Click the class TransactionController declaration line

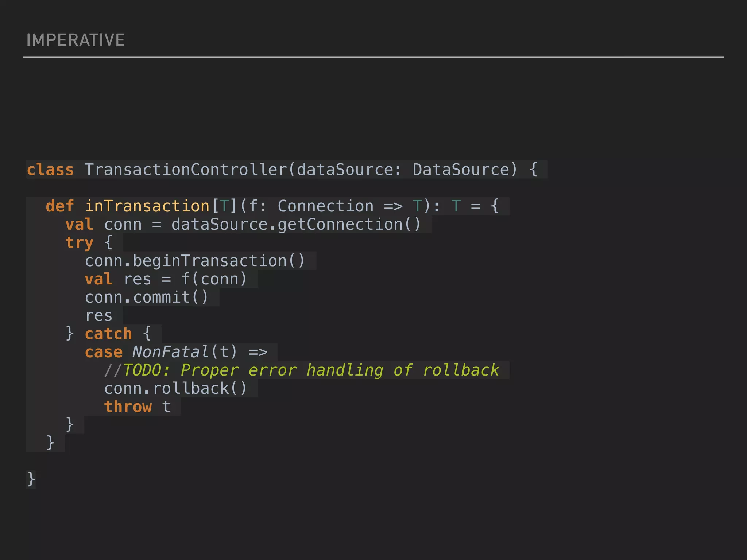(282, 170)
